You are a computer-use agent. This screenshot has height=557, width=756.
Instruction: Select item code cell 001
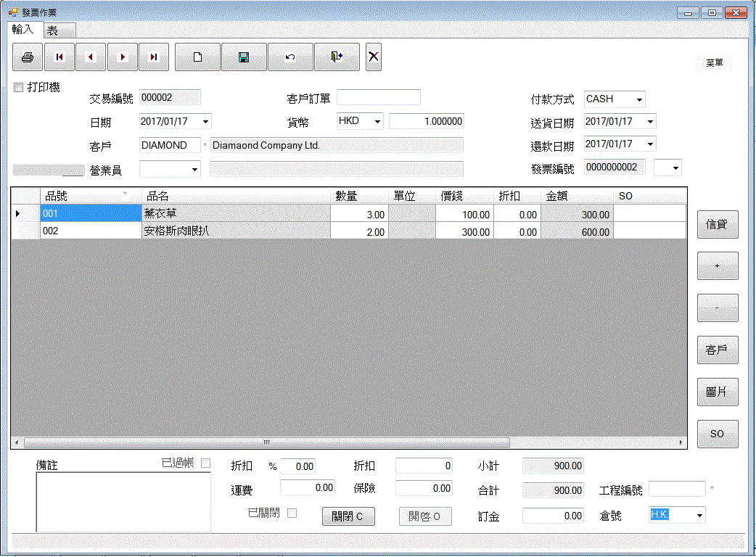pyautogui.click(x=91, y=213)
